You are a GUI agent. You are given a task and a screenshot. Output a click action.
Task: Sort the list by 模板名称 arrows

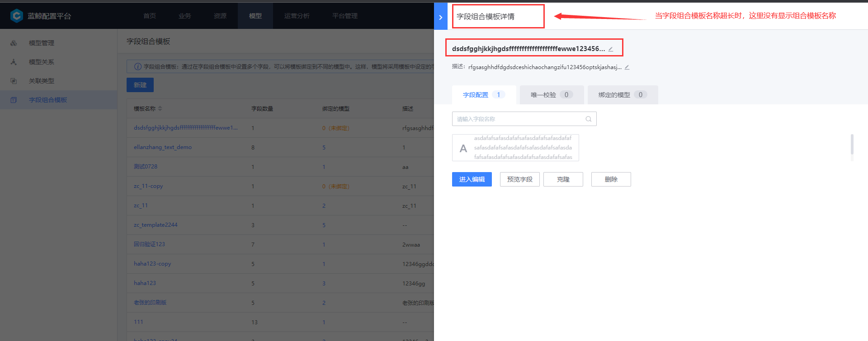click(x=160, y=109)
